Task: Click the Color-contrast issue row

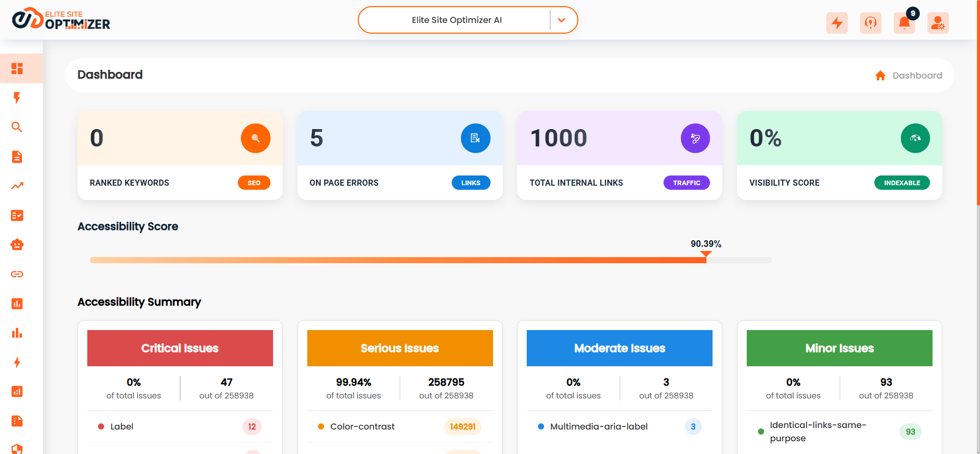Action: tap(400, 426)
